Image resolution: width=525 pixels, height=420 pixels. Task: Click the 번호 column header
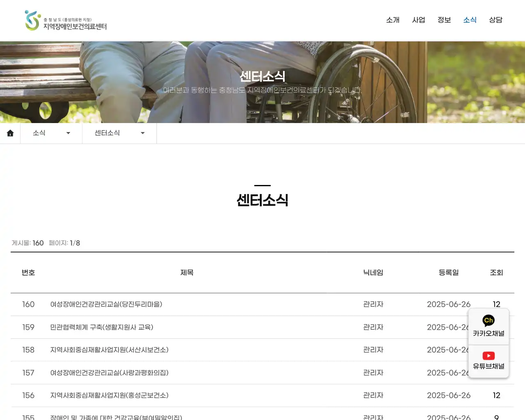point(28,272)
